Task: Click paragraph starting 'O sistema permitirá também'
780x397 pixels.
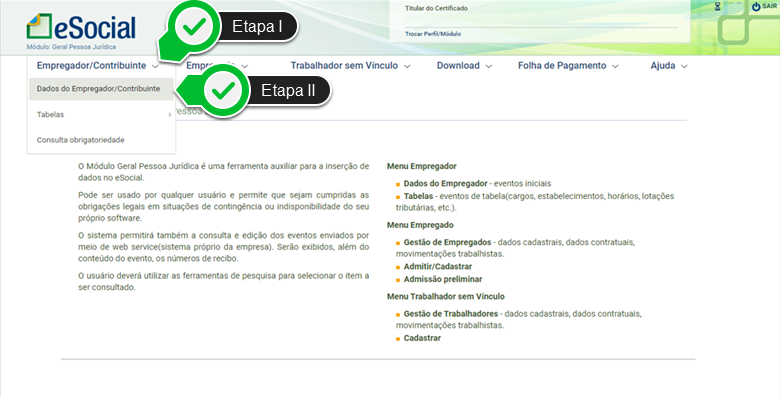Action: pyautogui.click(x=223, y=247)
